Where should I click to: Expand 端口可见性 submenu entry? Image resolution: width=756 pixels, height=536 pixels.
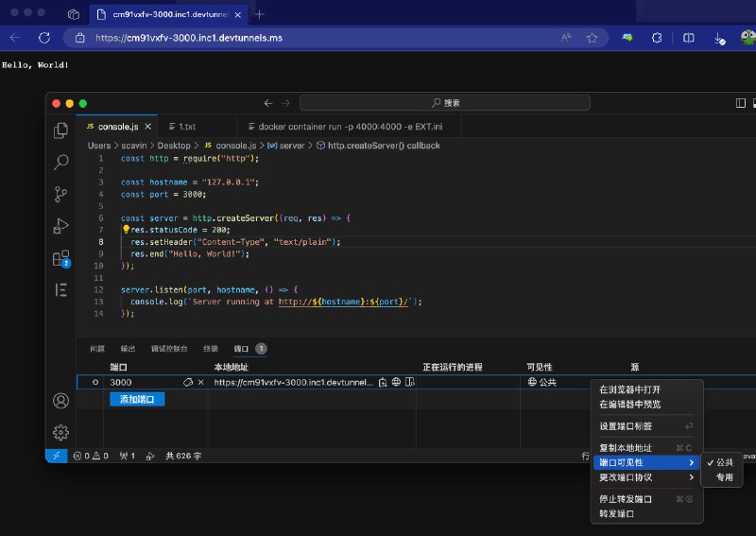tap(646, 462)
